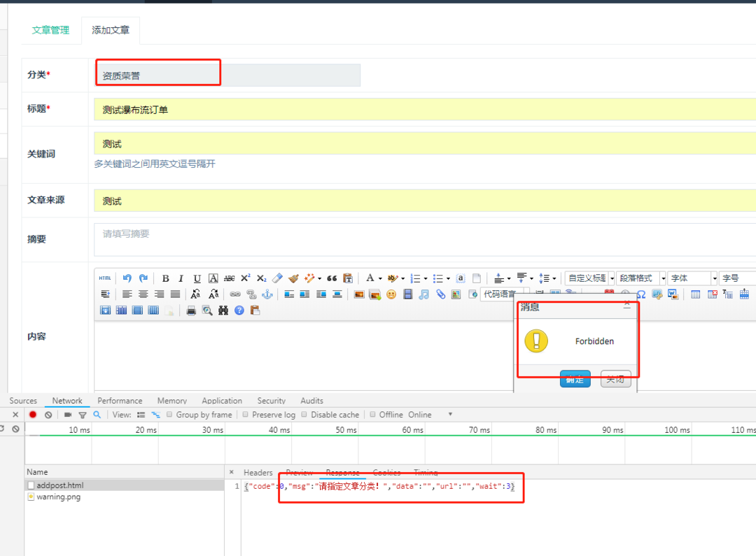The width and height of the screenshot is (756, 556).
Task: Open the 分类 category selector
Action: [227, 75]
